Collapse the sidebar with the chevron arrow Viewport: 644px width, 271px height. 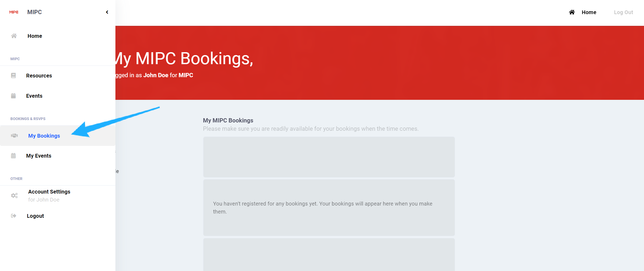[107, 12]
